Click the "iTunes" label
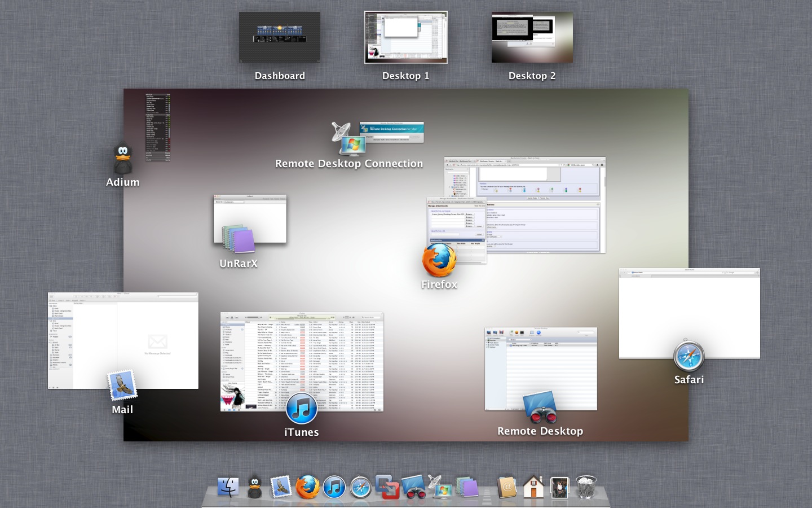The width and height of the screenshot is (812, 508). click(x=302, y=432)
